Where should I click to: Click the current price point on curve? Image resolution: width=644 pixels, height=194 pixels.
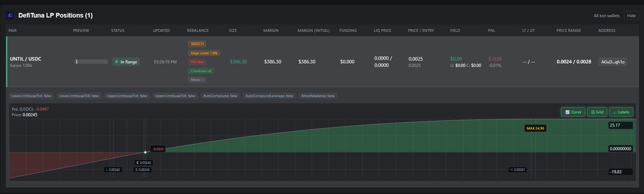[145, 153]
